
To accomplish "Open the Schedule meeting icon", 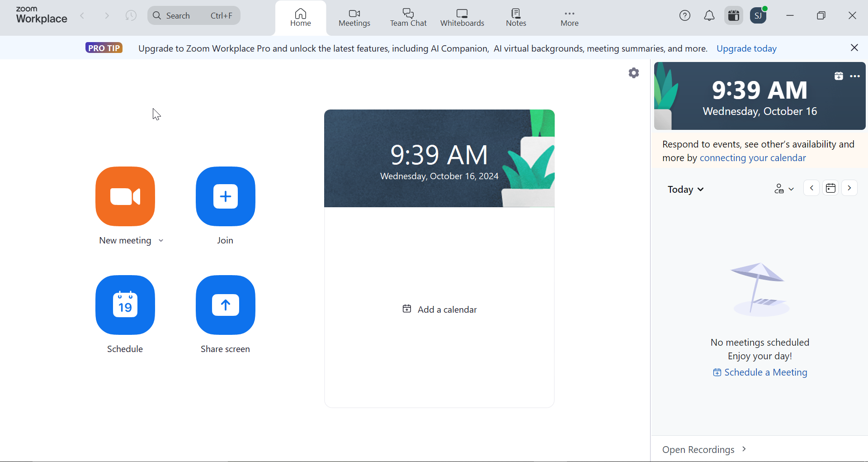I will click(x=125, y=305).
